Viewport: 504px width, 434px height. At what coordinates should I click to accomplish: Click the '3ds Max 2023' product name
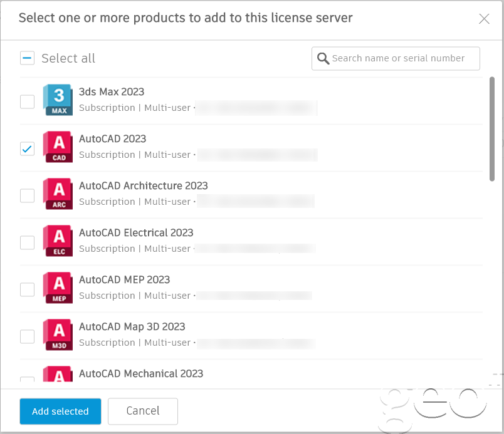point(112,92)
